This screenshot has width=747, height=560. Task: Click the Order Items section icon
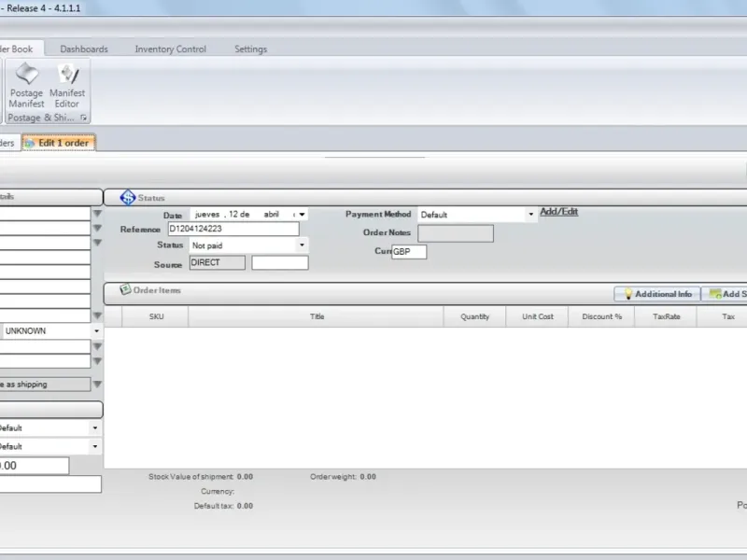coord(125,289)
